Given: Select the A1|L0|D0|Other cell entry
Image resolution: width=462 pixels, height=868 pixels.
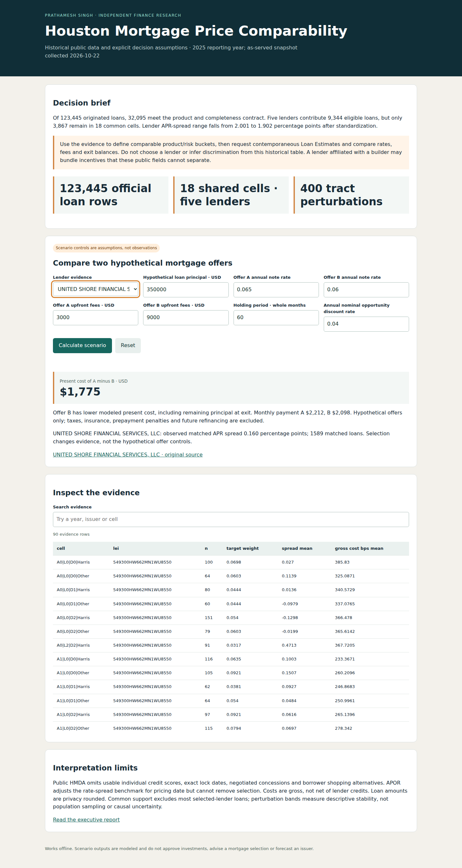Looking at the screenshot, I should pyautogui.click(x=73, y=673).
